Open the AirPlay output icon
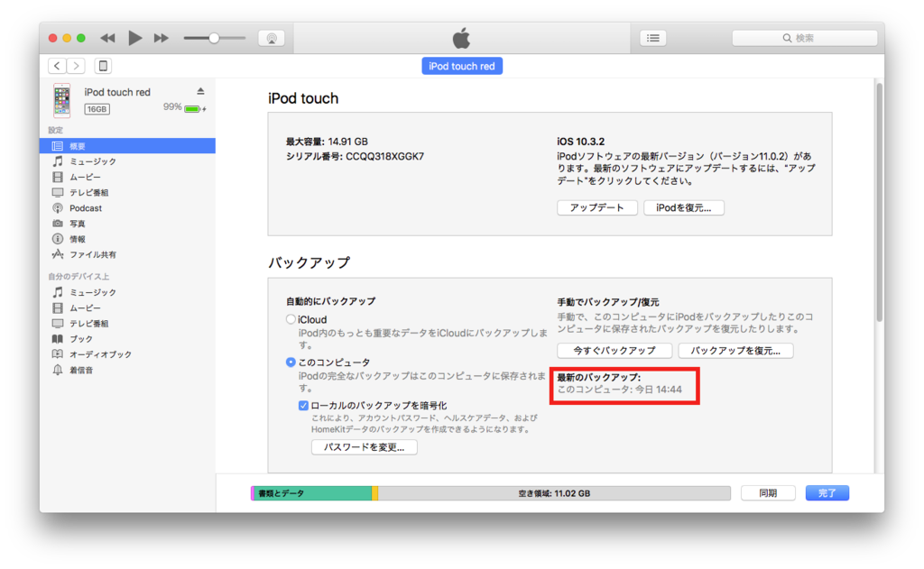Screen dimensions: 924x569 click(271, 38)
